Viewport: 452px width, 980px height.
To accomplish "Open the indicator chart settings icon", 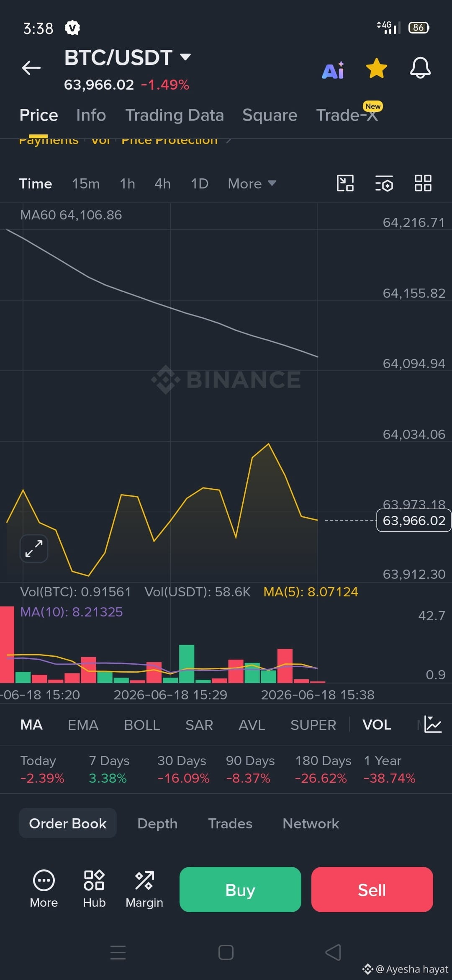I will point(433,725).
